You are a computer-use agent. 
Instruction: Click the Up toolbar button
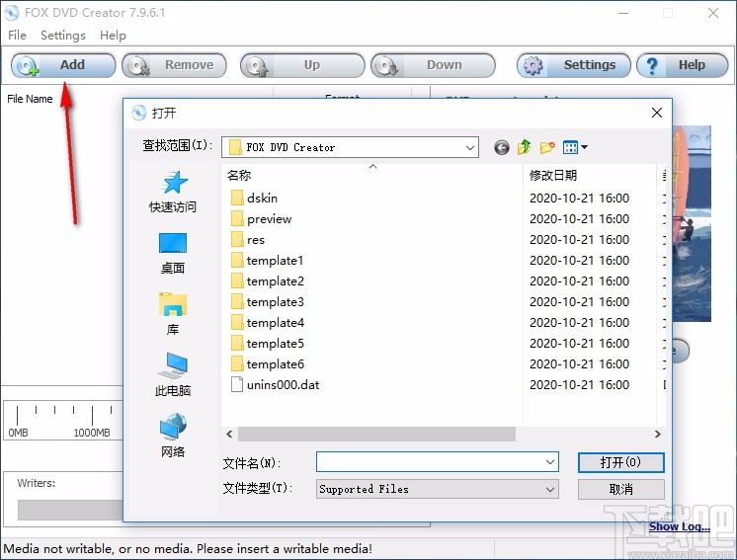click(302, 65)
